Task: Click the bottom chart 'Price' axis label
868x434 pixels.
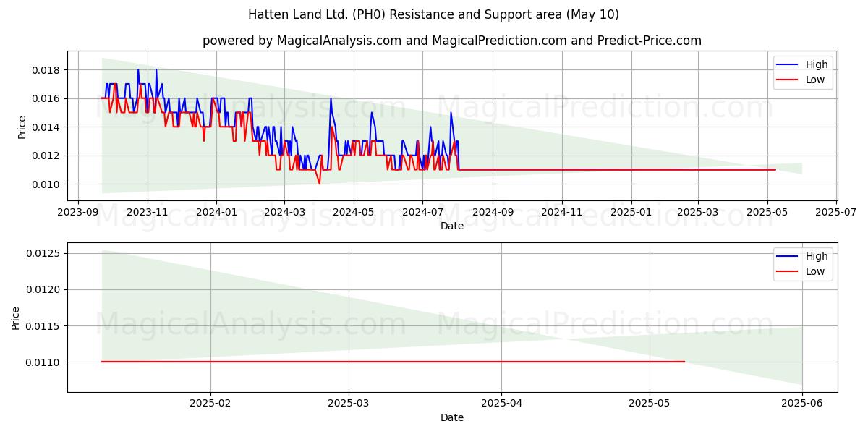Action: point(17,318)
